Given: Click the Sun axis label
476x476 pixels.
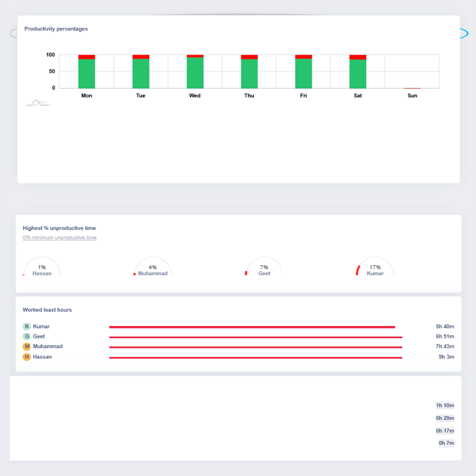Looking at the screenshot, I should [x=412, y=95].
